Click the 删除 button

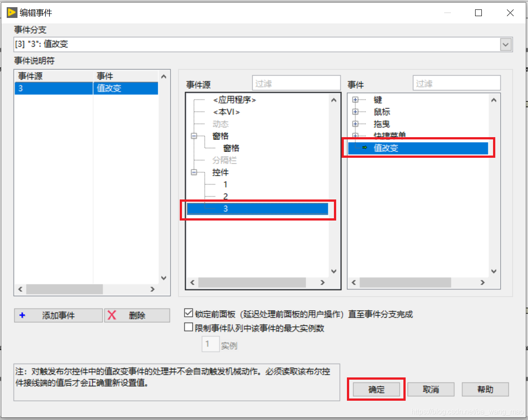pyautogui.click(x=137, y=316)
